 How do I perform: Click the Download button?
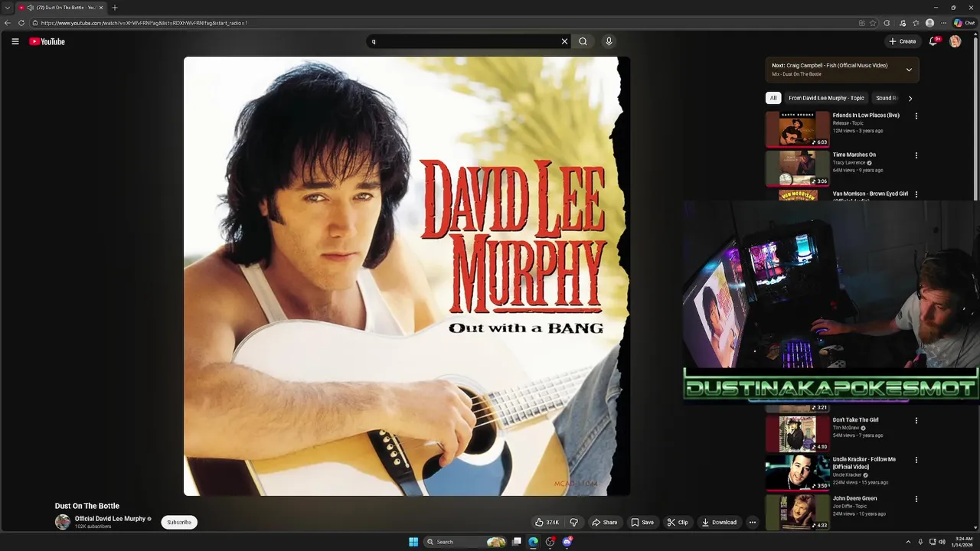(720, 522)
